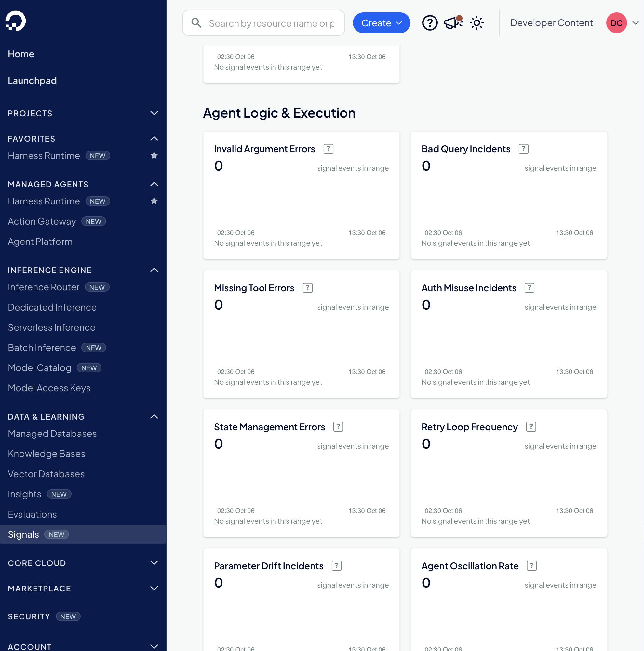The width and height of the screenshot is (644, 651).
Task: Click the search magnifier icon
Action: click(x=196, y=23)
